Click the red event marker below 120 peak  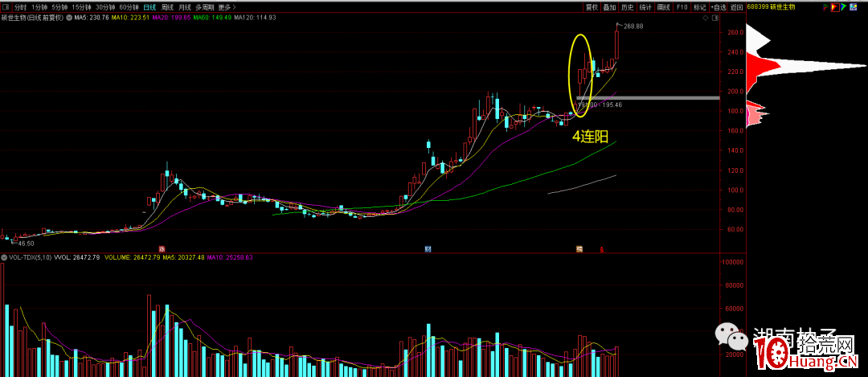tap(162, 248)
